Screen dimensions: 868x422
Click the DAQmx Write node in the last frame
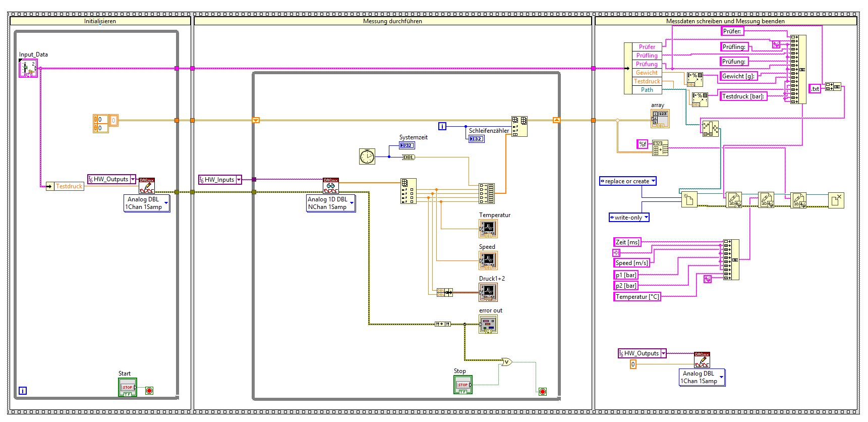coord(702,360)
